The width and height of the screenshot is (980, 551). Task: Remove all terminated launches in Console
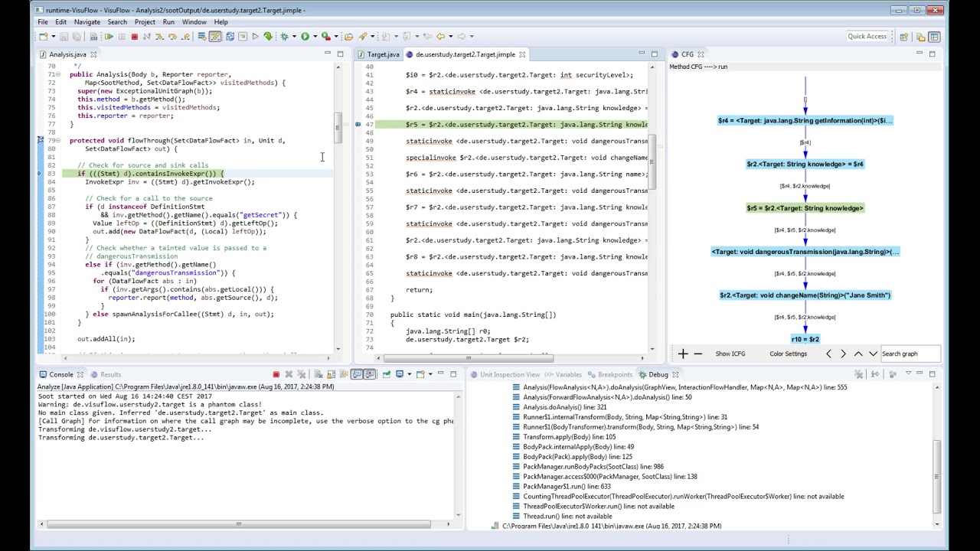click(x=302, y=374)
